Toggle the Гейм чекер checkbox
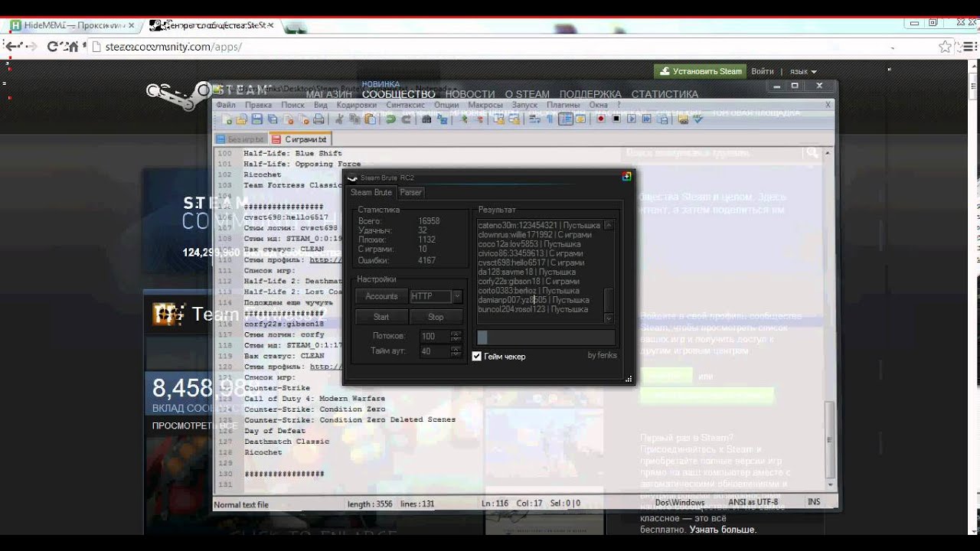This screenshot has width=980, height=551. [477, 356]
